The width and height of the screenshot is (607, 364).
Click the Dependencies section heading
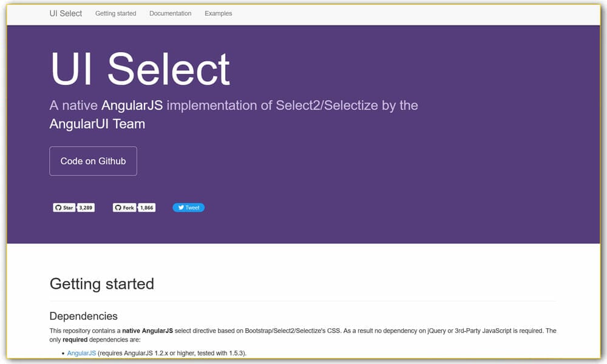[x=83, y=316]
